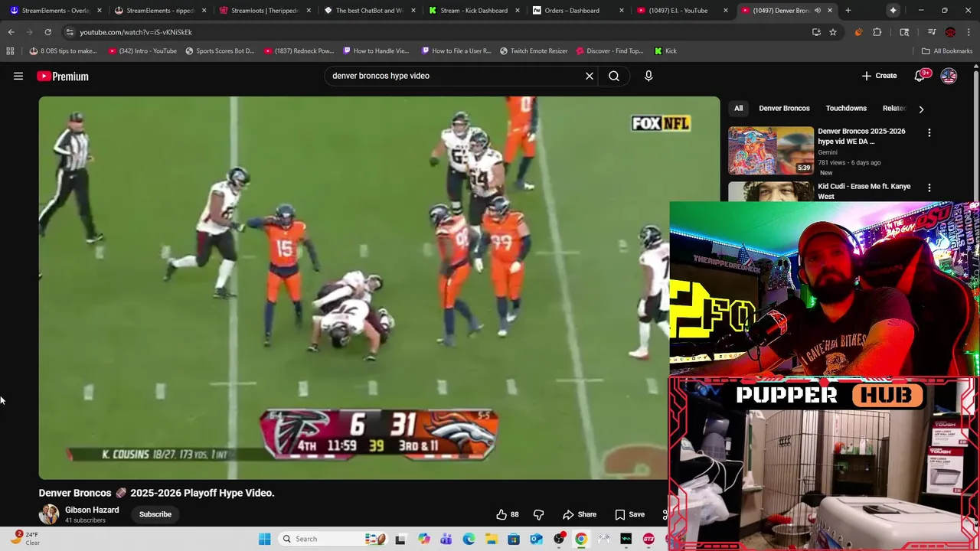Open File Explorer from taskbar
Screen dimensions: 980x551
[x=491, y=539]
